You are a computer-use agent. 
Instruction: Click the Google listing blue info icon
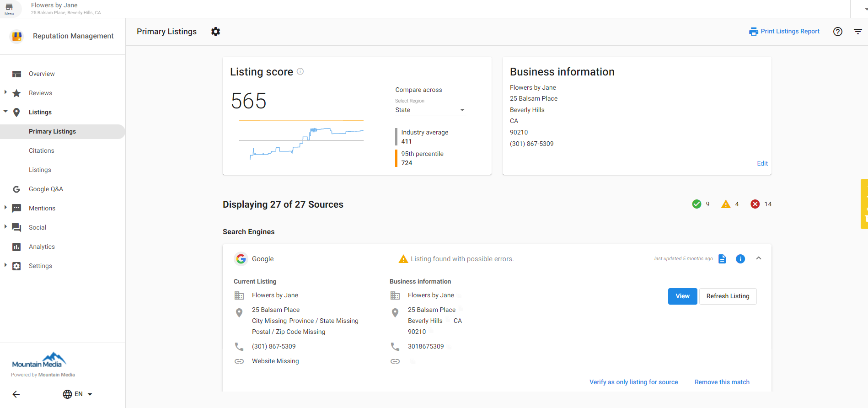pyautogui.click(x=740, y=259)
